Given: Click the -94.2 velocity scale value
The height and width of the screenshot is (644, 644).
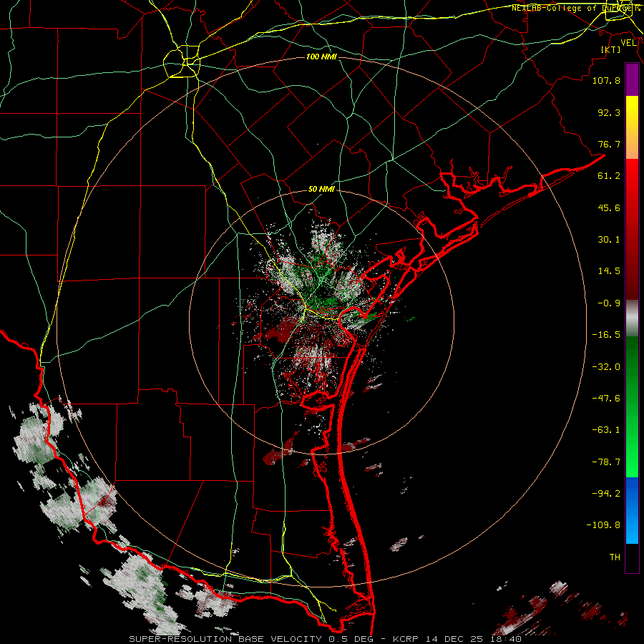Looking at the screenshot, I should click(x=606, y=494).
